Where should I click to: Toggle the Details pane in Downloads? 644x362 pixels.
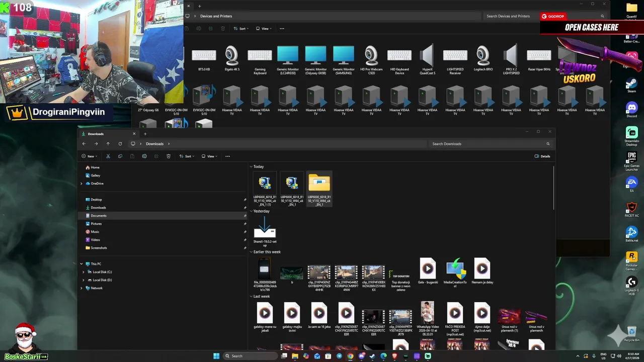click(x=542, y=156)
